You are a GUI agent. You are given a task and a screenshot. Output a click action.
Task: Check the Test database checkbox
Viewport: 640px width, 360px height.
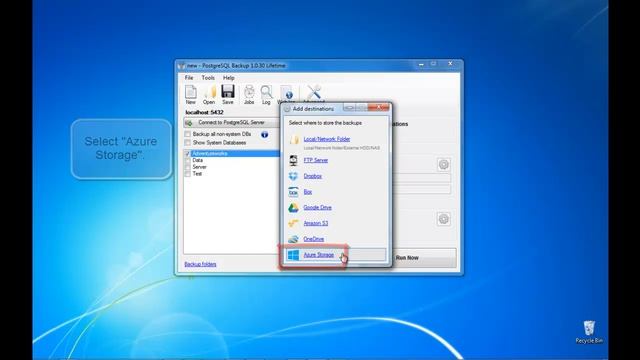coord(187,174)
